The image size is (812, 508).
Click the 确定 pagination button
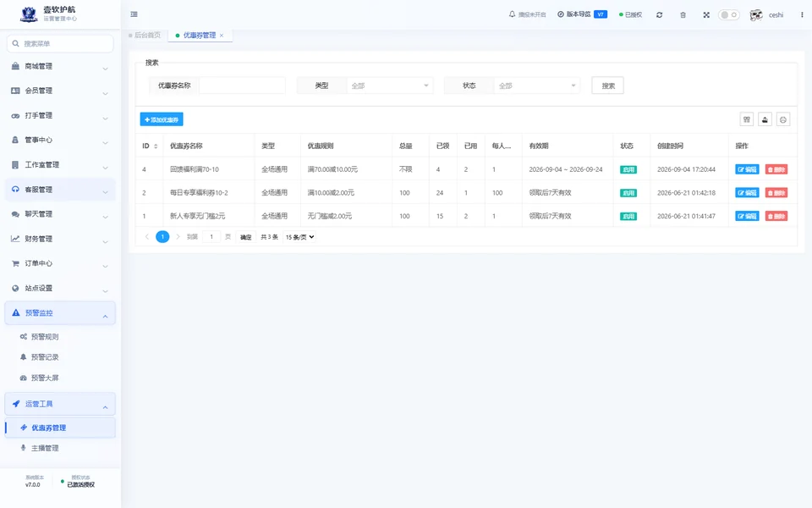click(246, 237)
